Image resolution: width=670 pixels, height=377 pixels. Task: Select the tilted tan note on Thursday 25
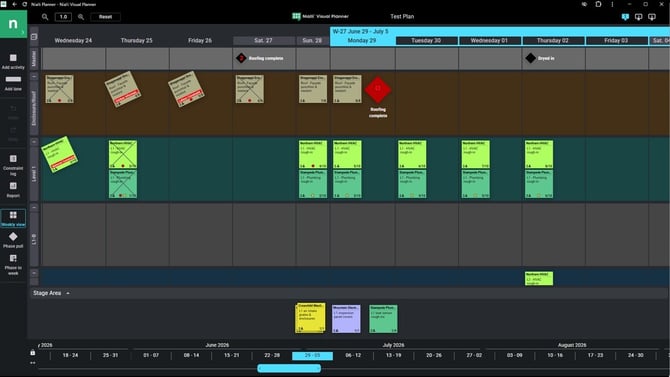point(123,89)
